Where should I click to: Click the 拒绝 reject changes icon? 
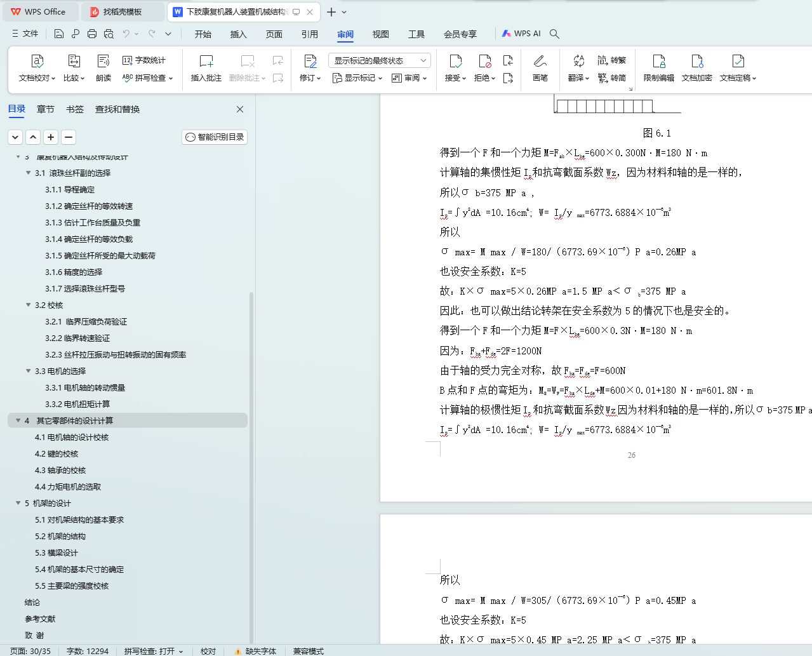pyautogui.click(x=485, y=61)
